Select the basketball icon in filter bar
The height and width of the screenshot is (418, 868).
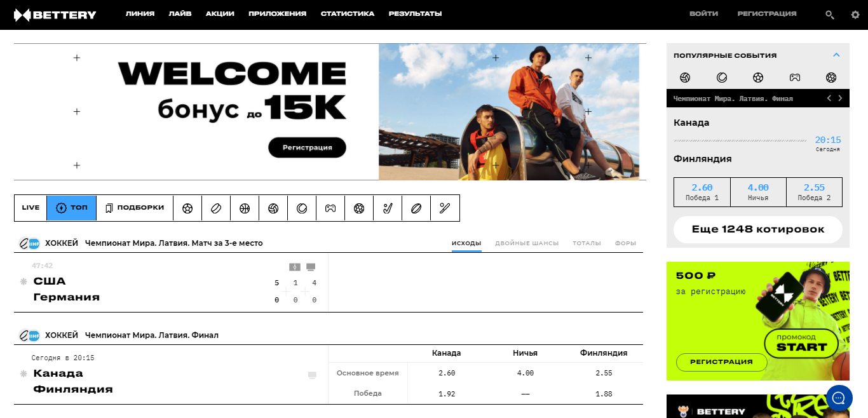[x=245, y=208]
